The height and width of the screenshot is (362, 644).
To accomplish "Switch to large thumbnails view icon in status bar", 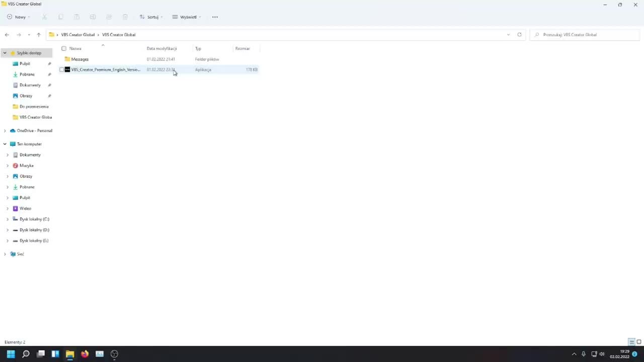I will pos(639,342).
